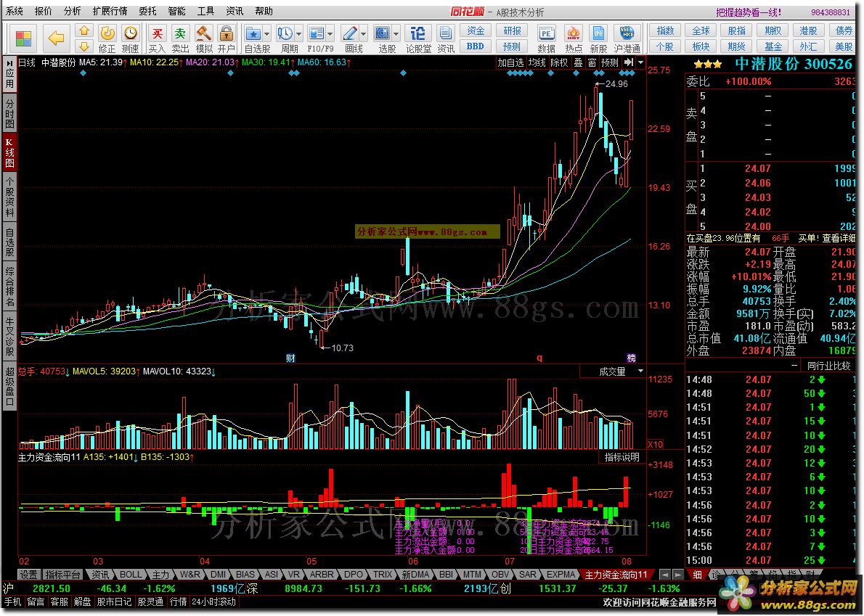Image resolution: width=864 pixels, height=616 pixels.
Task: Open the 智能 menu
Action: [x=177, y=11]
